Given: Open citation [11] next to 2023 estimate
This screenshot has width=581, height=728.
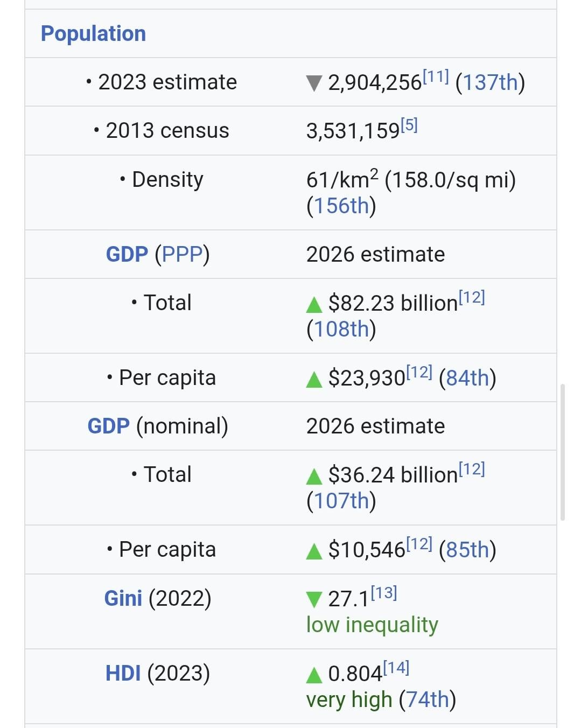Looking at the screenshot, I should tap(436, 77).
